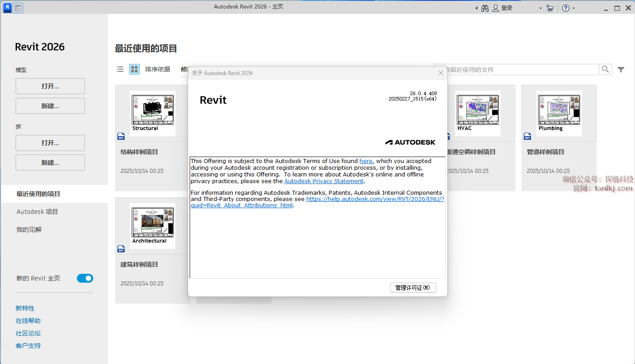
Task: Click 打开 button under 族
Action: (50, 143)
